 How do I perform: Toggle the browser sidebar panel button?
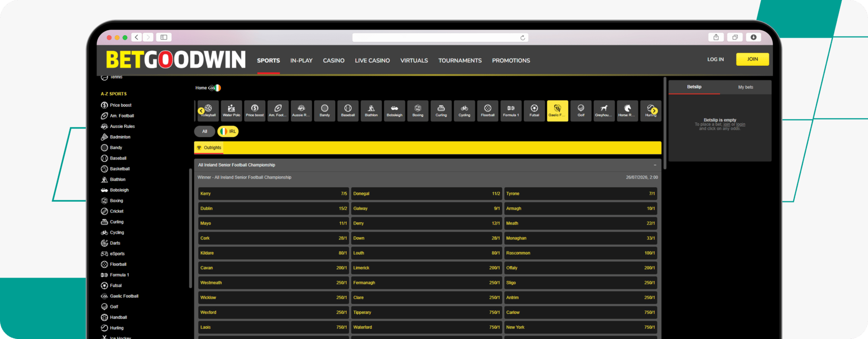pyautogui.click(x=164, y=37)
